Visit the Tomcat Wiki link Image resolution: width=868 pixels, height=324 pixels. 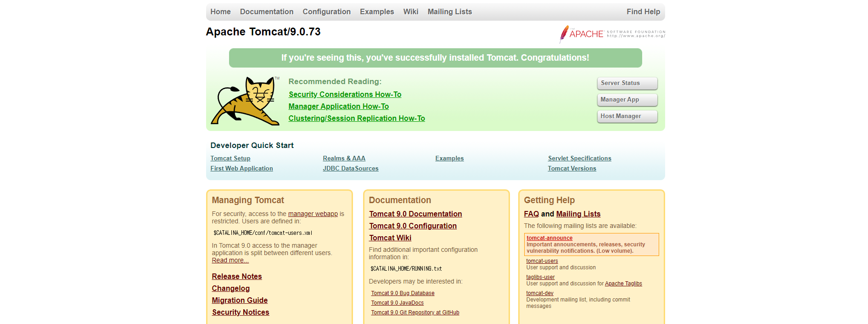click(390, 238)
